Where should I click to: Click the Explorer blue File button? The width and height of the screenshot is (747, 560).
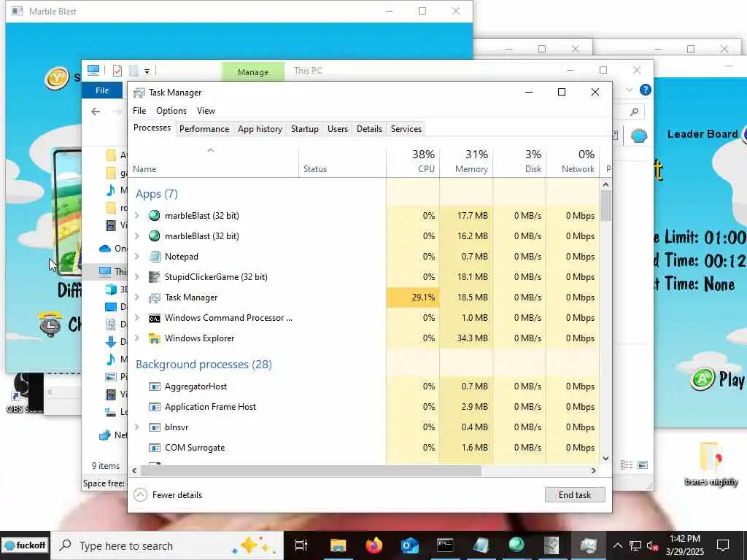(x=102, y=90)
